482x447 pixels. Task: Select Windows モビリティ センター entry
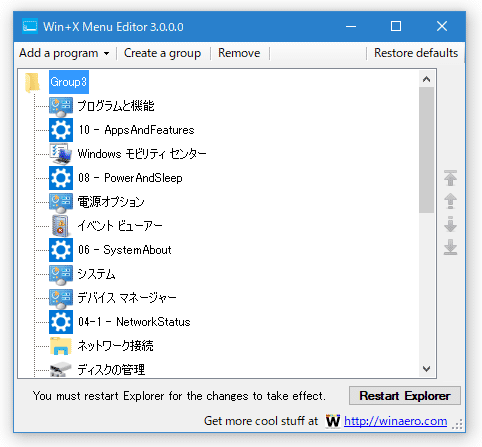click(142, 154)
